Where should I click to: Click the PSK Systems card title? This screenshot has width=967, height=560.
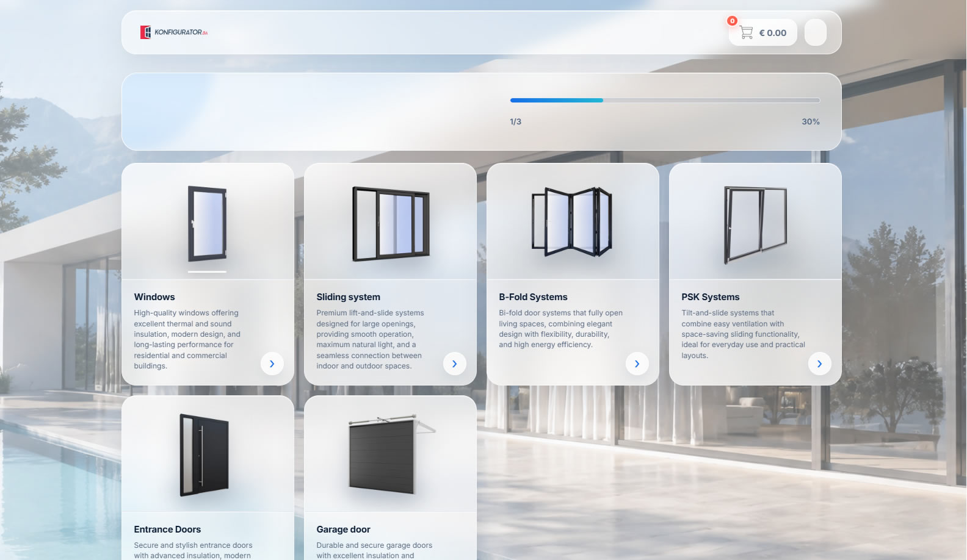(x=711, y=297)
